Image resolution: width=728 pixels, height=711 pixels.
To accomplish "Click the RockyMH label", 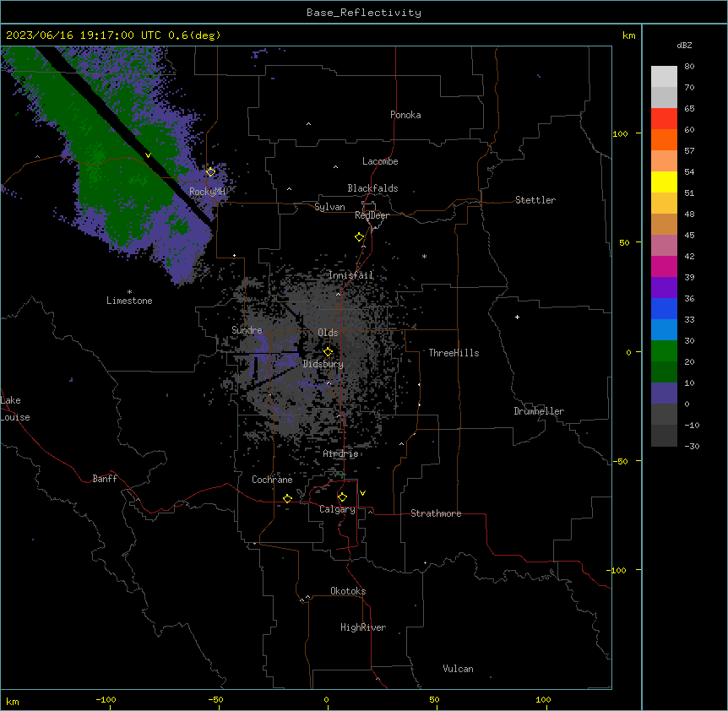I will point(207,191).
